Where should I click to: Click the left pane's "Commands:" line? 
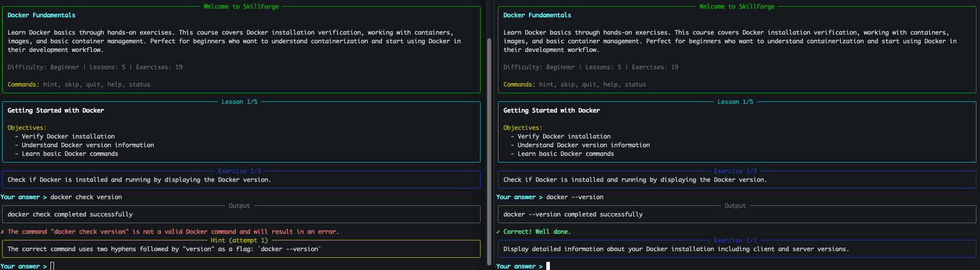79,85
